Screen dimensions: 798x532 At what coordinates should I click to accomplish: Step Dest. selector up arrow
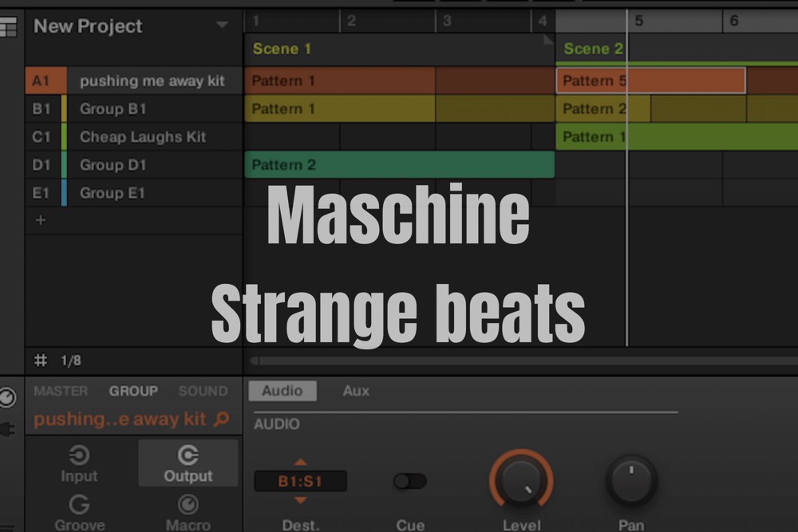pyautogui.click(x=301, y=462)
